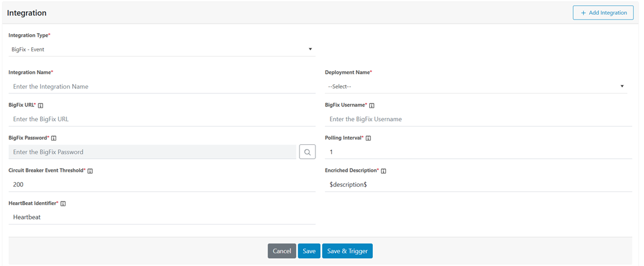Focus the HeartBeat Identifier text field
This screenshot has height=266, width=644.
point(161,217)
